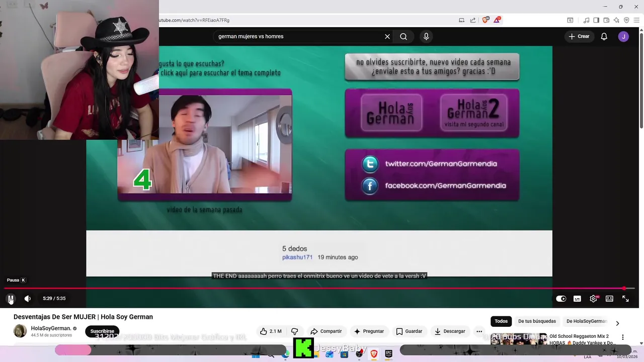Image resolution: width=644 pixels, height=362 pixels.
Task: Open the browser hamburger menu
Action: click(636, 20)
